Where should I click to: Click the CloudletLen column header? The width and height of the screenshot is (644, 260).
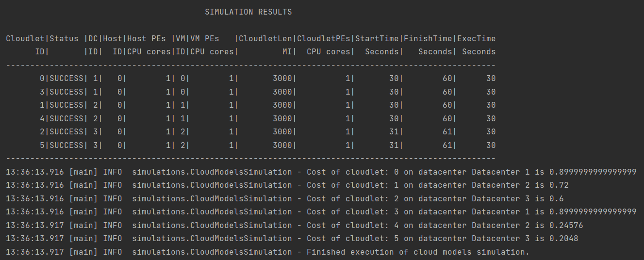coord(265,38)
